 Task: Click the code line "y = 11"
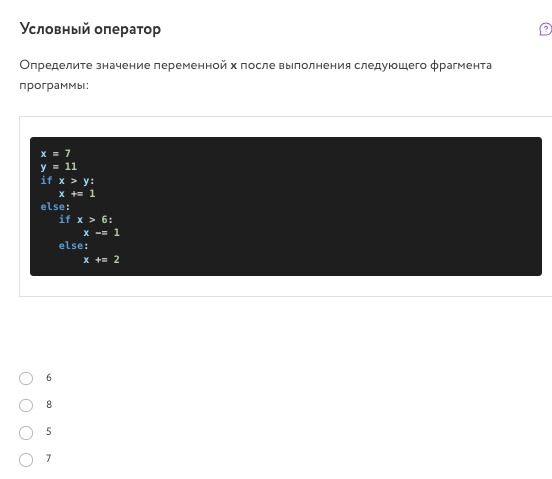pos(59,167)
